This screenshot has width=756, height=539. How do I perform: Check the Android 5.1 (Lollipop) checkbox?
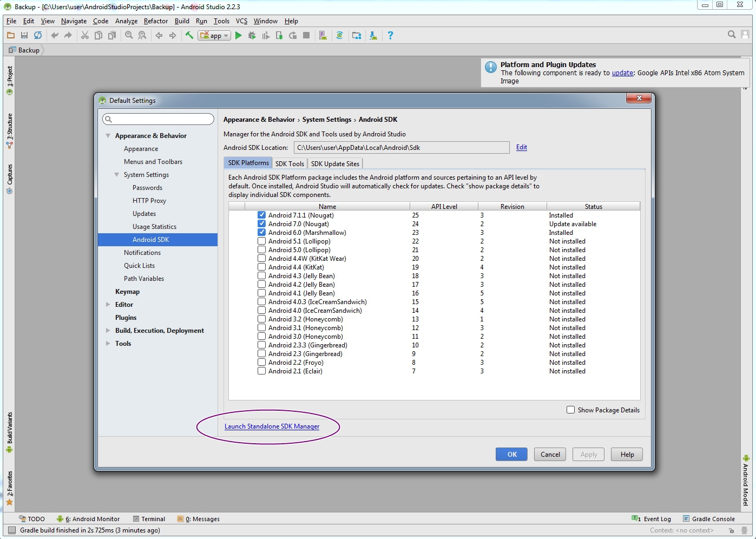click(x=261, y=241)
